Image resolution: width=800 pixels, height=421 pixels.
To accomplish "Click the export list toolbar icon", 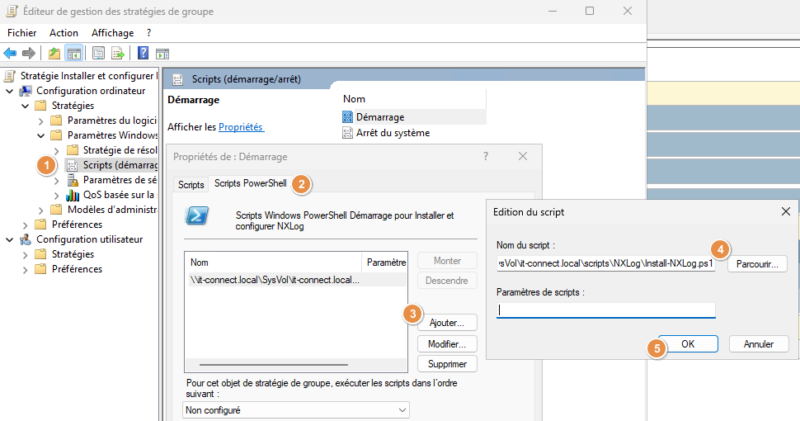I will [118, 53].
